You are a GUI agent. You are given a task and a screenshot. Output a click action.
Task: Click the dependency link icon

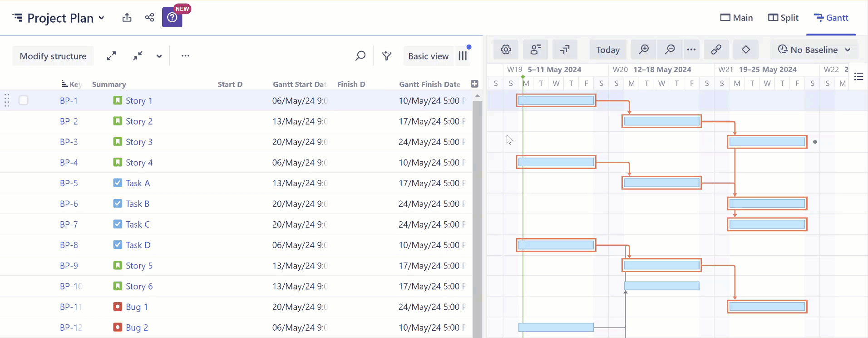click(716, 50)
